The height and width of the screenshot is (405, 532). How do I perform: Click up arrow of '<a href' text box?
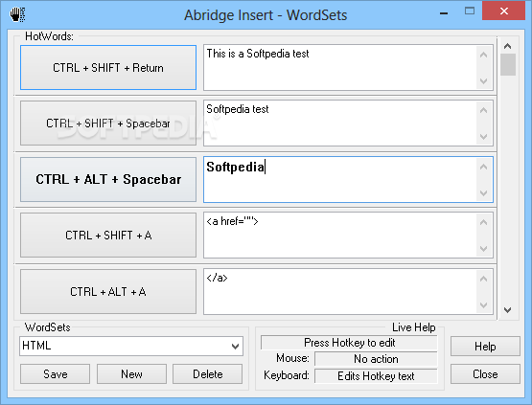click(x=484, y=222)
